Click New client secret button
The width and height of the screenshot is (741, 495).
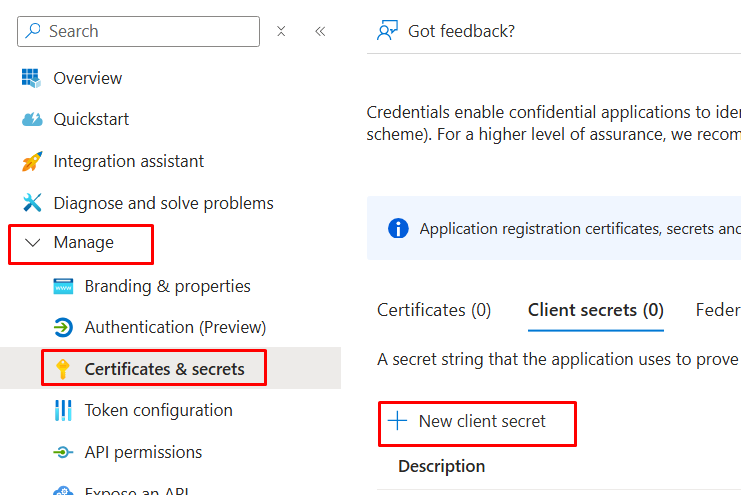point(471,421)
